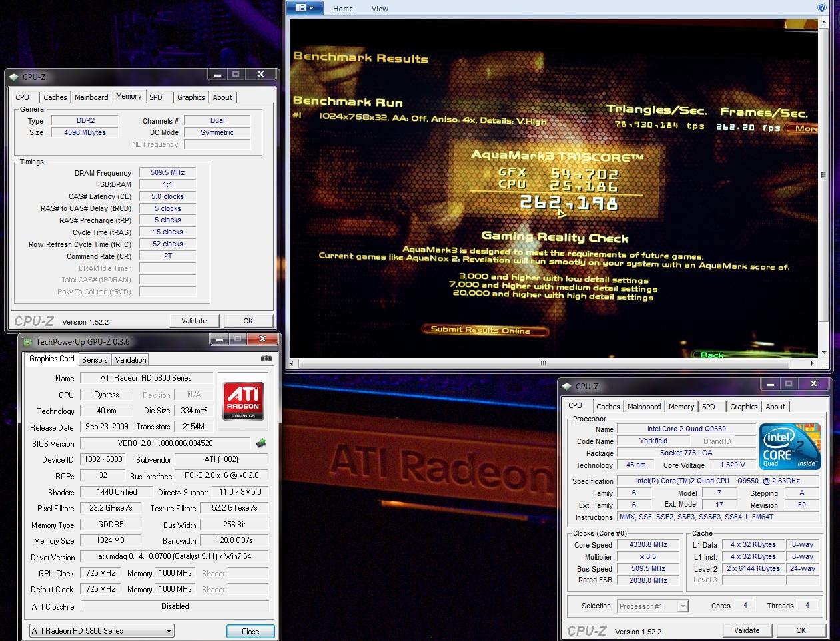Viewport: 840px width, 641px height.
Task: Open the Mainboard tab in processor CPU-Z window
Action: coord(644,407)
